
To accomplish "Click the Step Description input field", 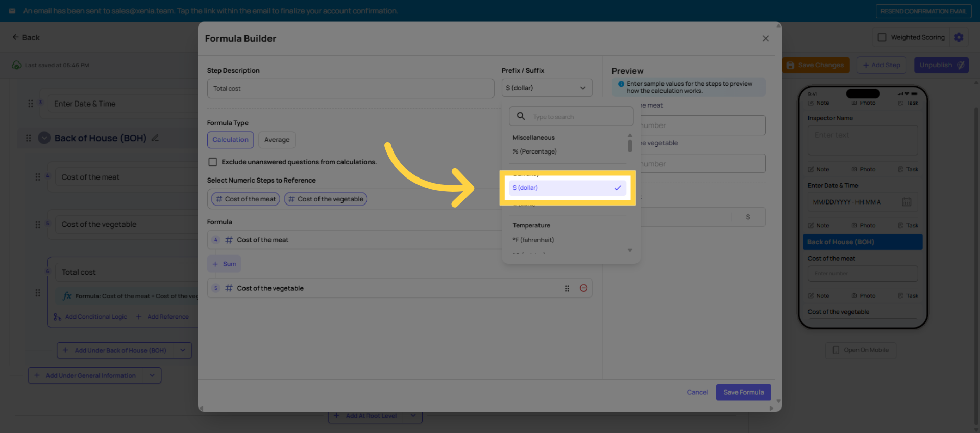I will (x=350, y=88).
